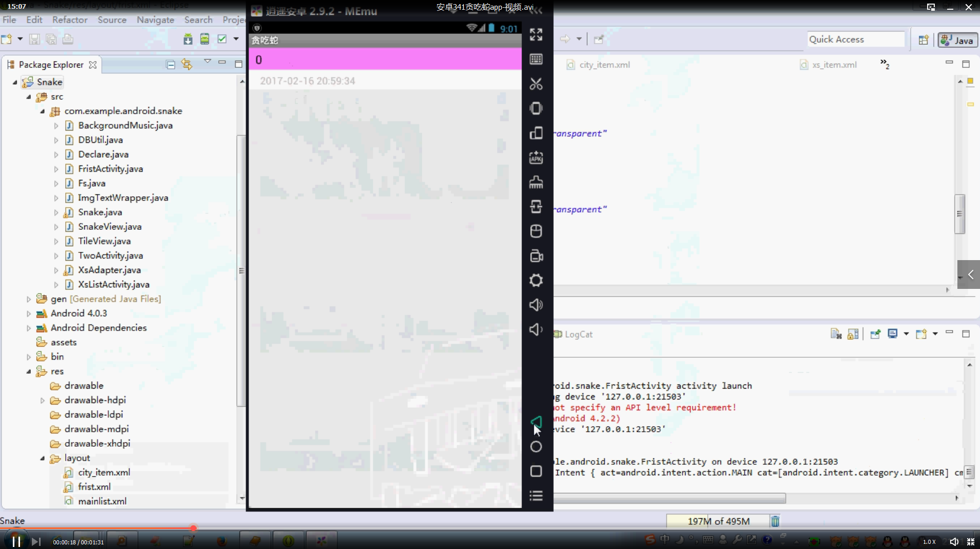Click the volume up speaker icon

(x=536, y=305)
